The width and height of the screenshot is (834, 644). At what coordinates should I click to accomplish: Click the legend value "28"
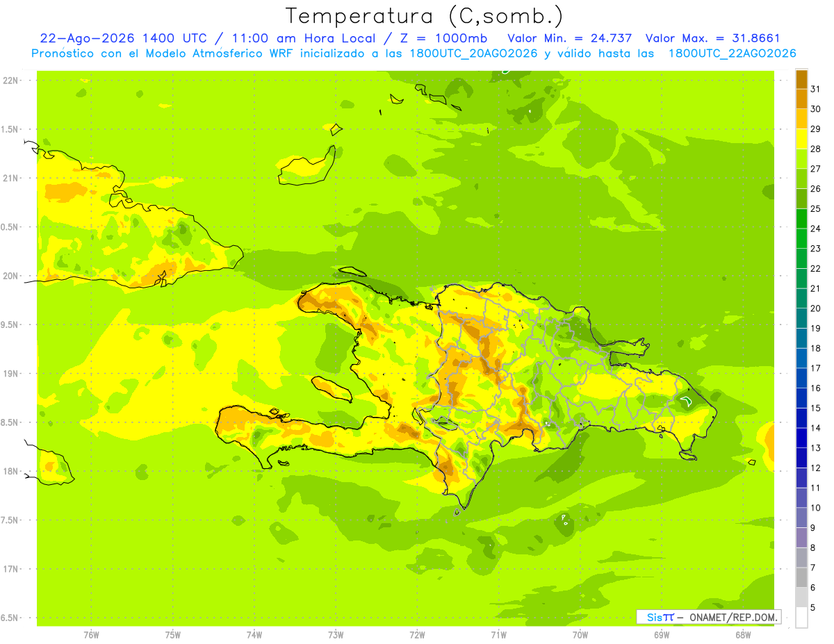[816, 149]
